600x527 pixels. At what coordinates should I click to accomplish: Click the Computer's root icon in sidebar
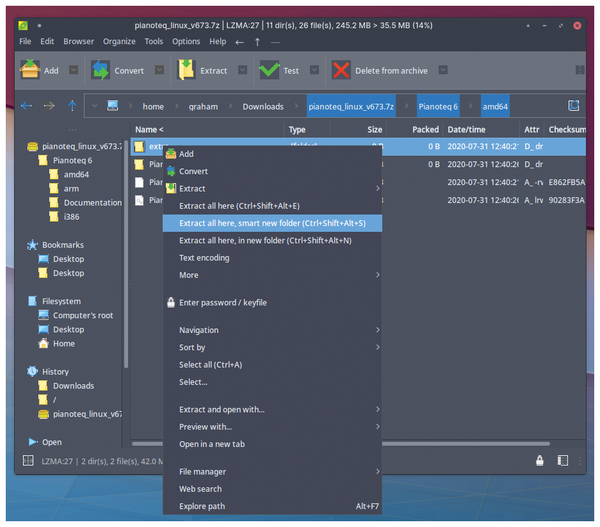pyautogui.click(x=44, y=315)
